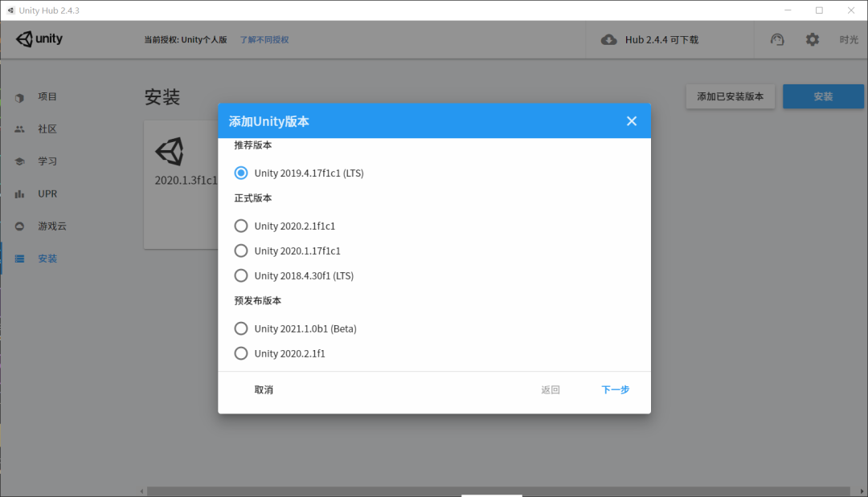Click the 推荐版本 section heading

(x=253, y=145)
